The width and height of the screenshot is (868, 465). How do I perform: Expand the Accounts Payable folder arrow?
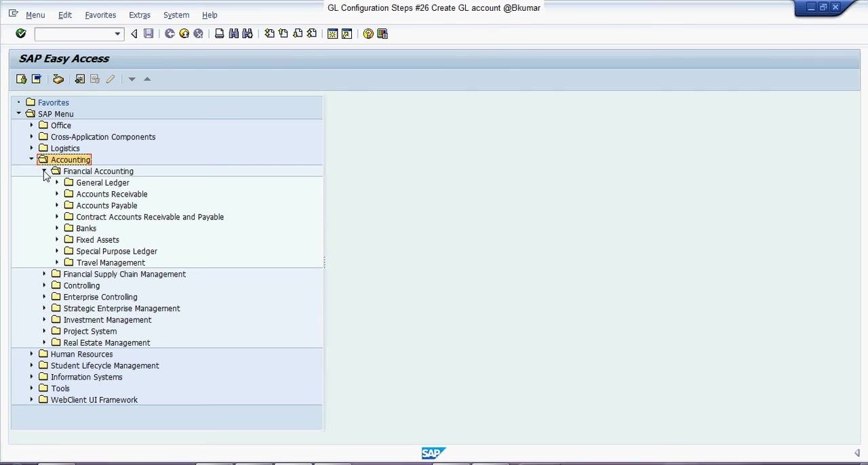click(x=57, y=205)
